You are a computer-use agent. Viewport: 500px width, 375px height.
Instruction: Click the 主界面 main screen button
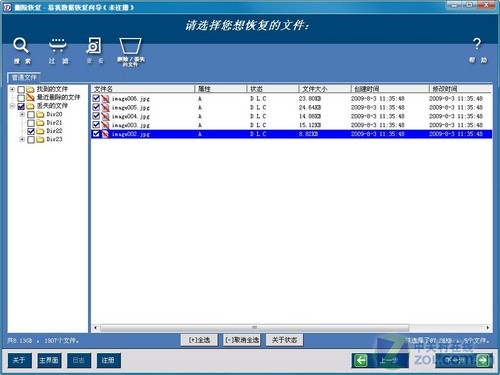click(x=49, y=360)
